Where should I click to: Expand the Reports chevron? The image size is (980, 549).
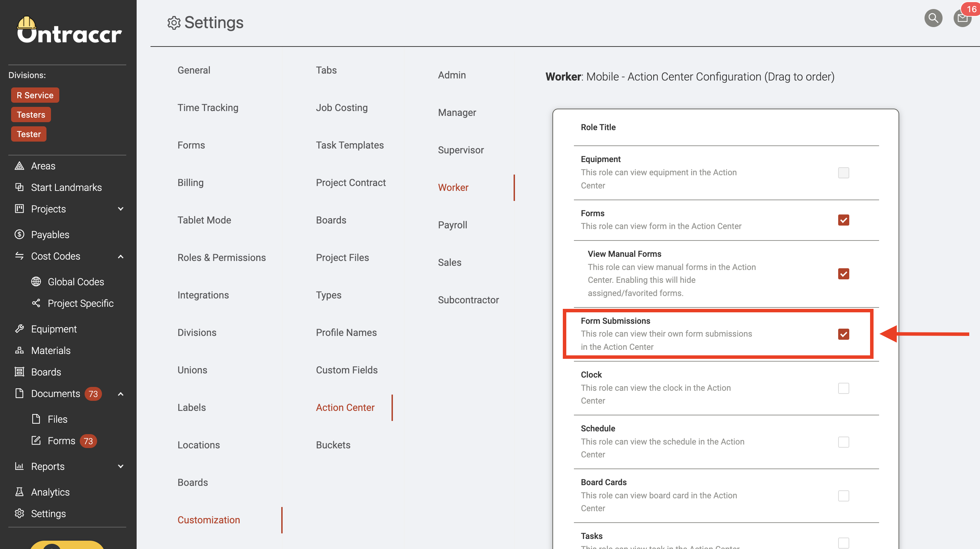tap(121, 466)
